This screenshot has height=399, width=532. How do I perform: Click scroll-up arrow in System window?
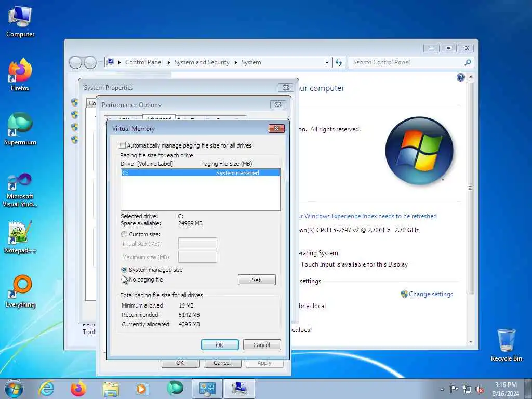click(x=470, y=77)
